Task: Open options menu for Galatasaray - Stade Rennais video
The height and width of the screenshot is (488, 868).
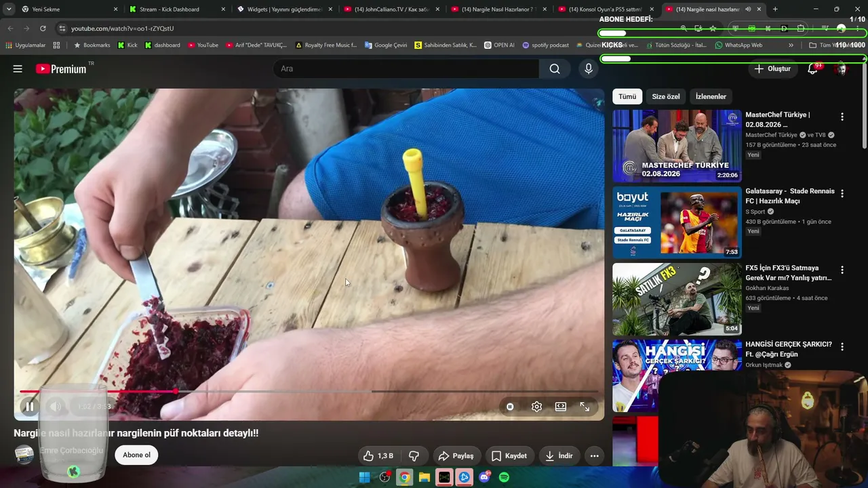Action: [842, 193]
